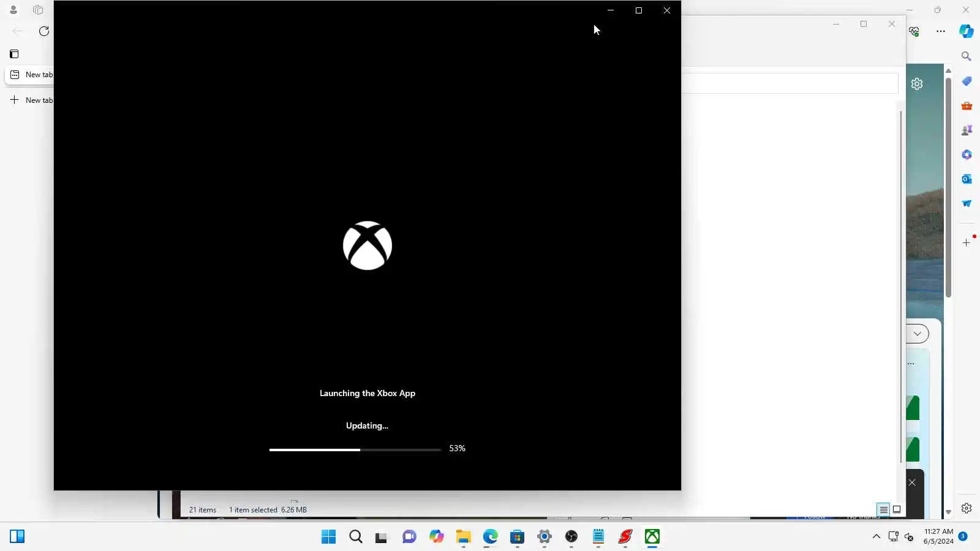
Task: Switch File Explorer to large icons view
Action: 897,509
